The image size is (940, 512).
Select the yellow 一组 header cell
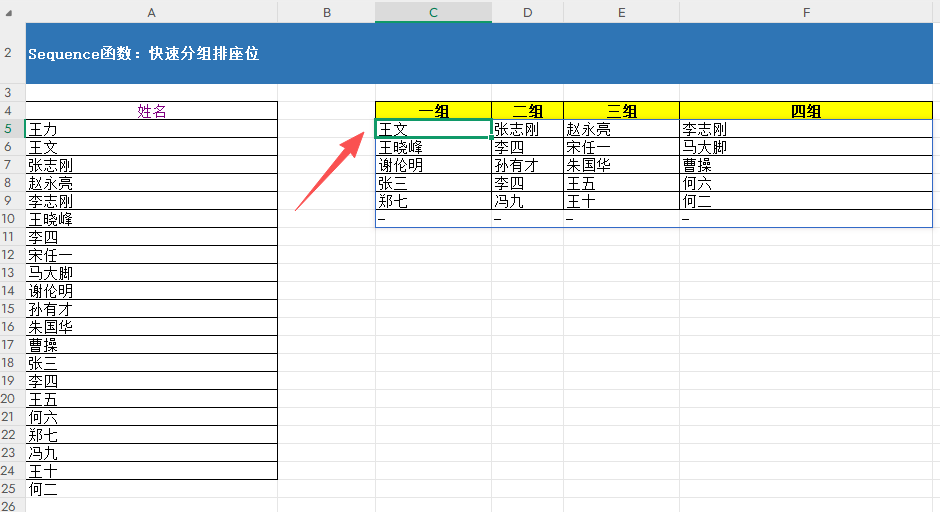[x=433, y=111]
